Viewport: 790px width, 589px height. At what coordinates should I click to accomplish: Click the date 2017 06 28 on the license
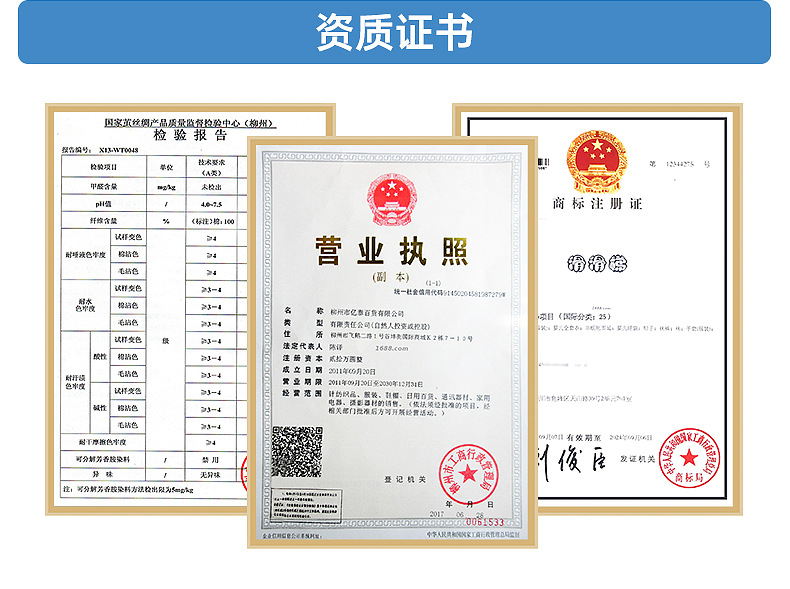tap(456, 514)
